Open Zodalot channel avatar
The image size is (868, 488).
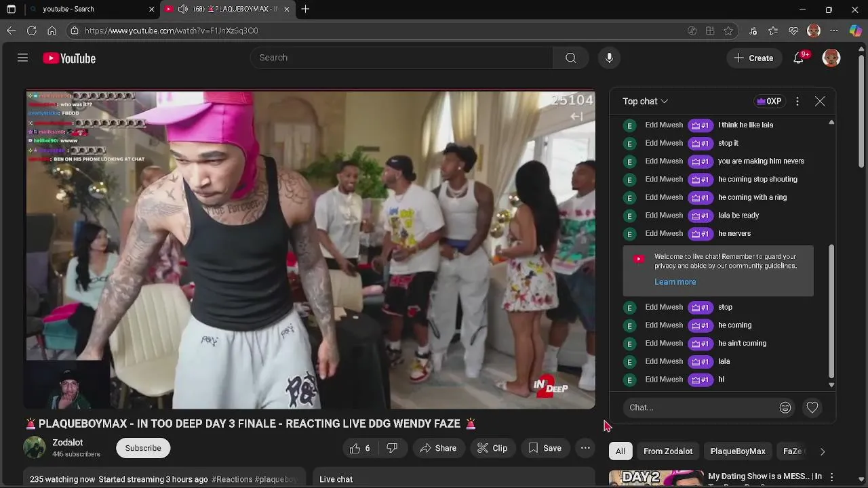[x=35, y=447]
